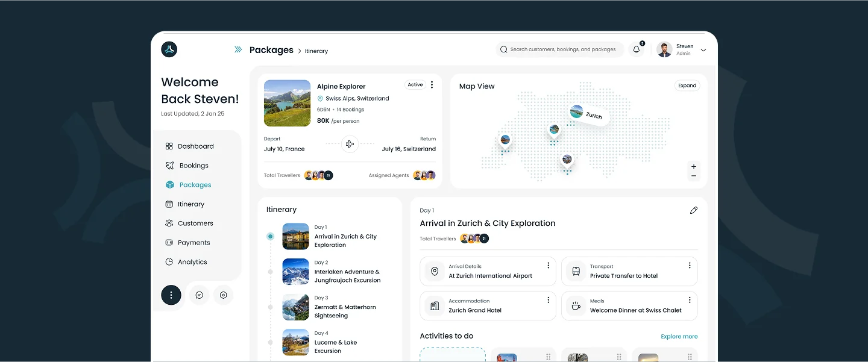Open the Steven Admin profile dropdown
The width and height of the screenshot is (868, 362).
(703, 50)
